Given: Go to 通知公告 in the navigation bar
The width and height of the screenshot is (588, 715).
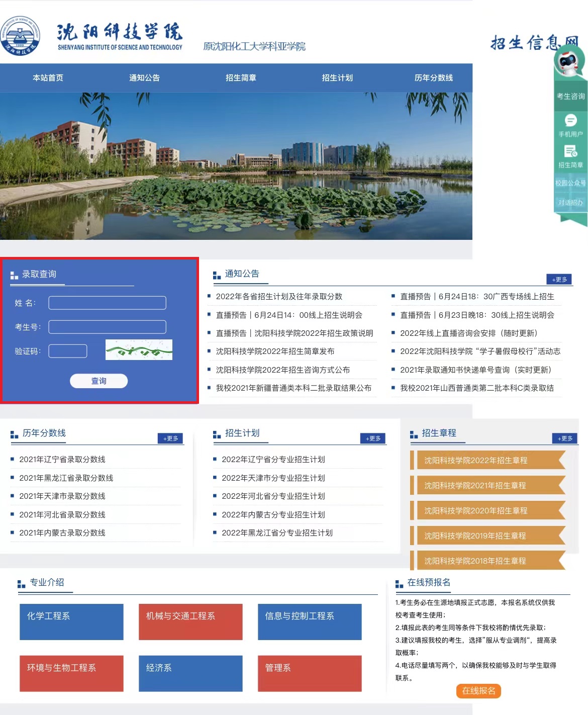Looking at the screenshot, I should pyautogui.click(x=144, y=78).
